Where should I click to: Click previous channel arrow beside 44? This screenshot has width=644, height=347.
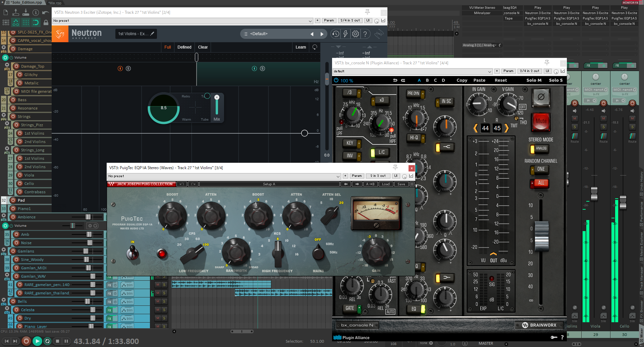476,128
